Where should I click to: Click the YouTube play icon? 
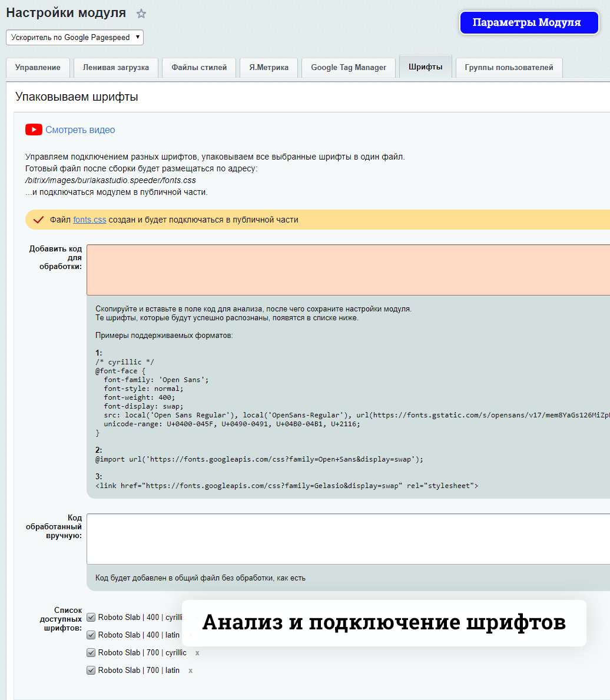click(x=34, y=130)
